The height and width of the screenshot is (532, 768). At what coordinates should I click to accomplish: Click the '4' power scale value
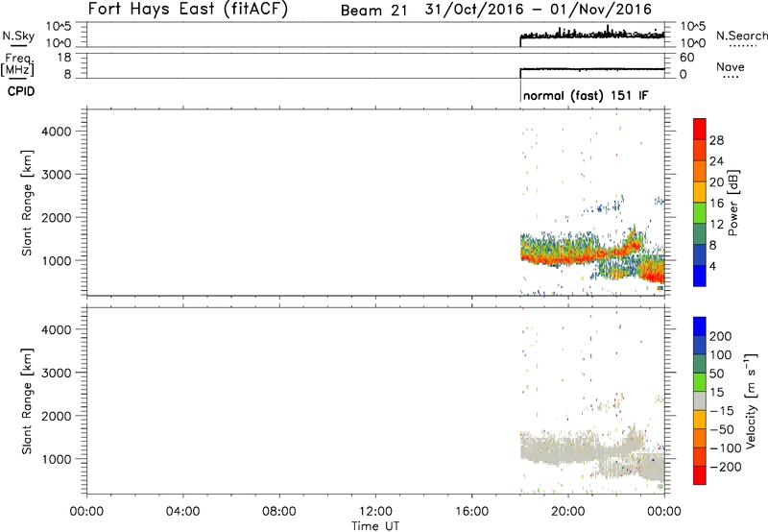tap(712, 266)
